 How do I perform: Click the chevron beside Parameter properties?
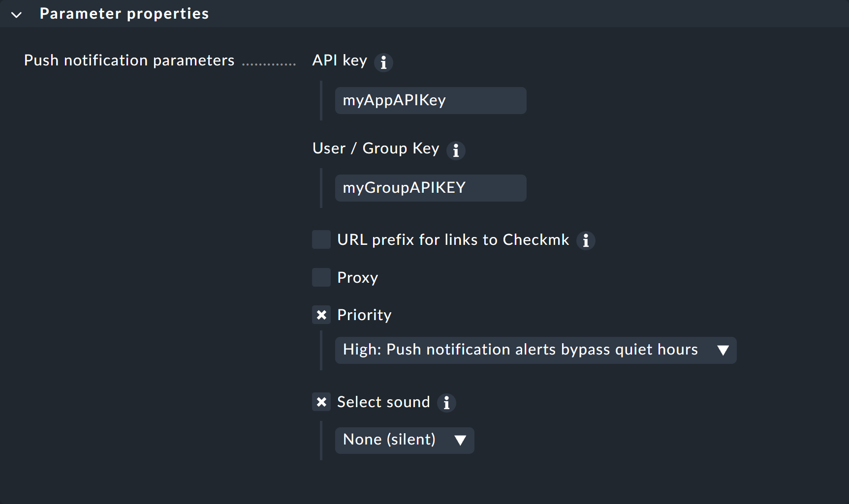(16, 14)
